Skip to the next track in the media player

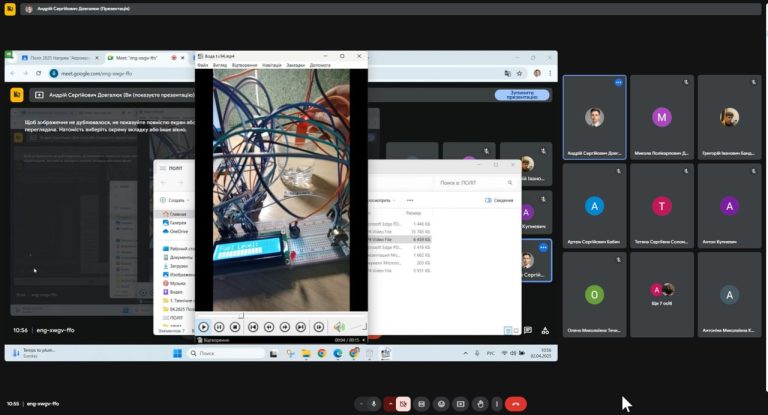point(301,327)
